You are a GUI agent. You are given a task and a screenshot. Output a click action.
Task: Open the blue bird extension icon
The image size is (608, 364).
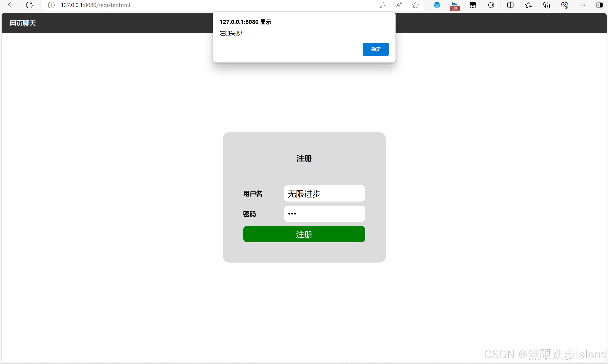coord(437,5)
